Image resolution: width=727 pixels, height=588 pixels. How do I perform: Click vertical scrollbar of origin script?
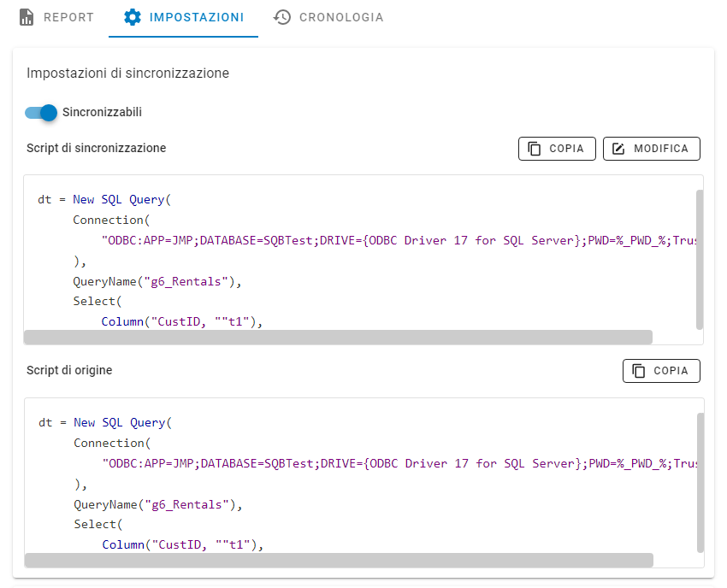[700, 482]
